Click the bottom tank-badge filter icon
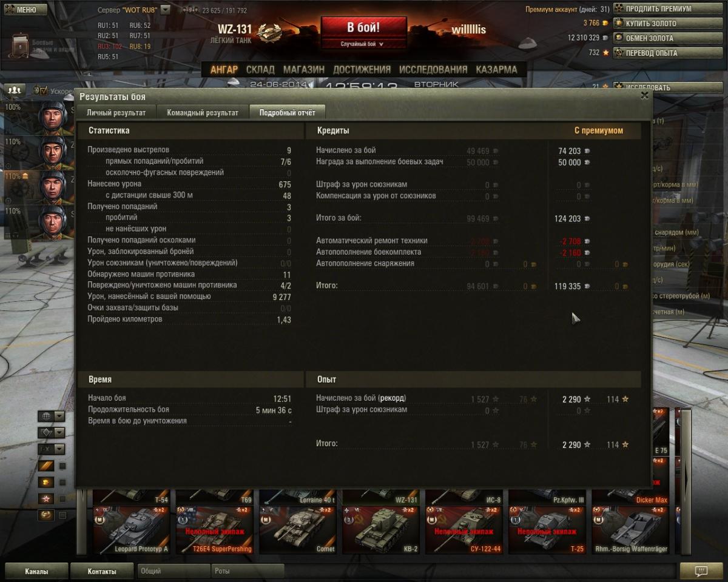 tap(46, 515)
